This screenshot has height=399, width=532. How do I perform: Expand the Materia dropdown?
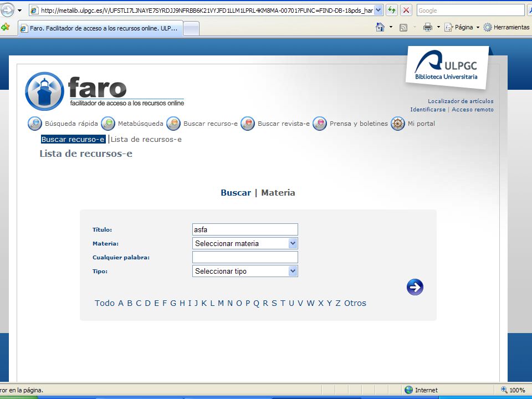click(x=293, y=243)
